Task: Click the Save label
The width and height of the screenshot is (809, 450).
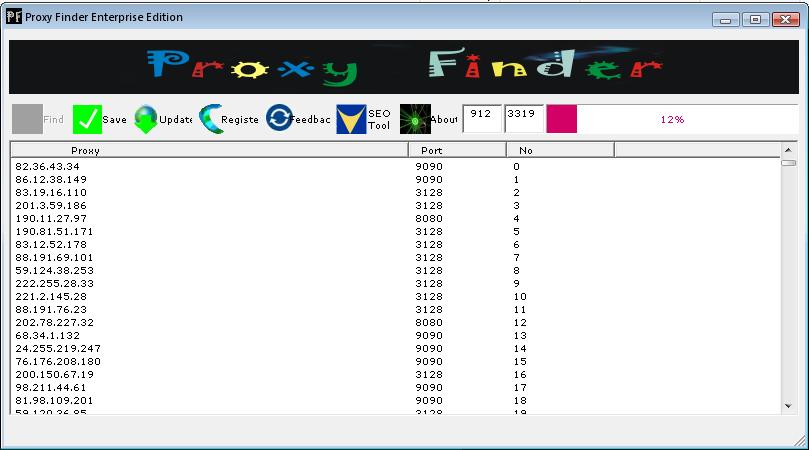Action: click(115, 120)
